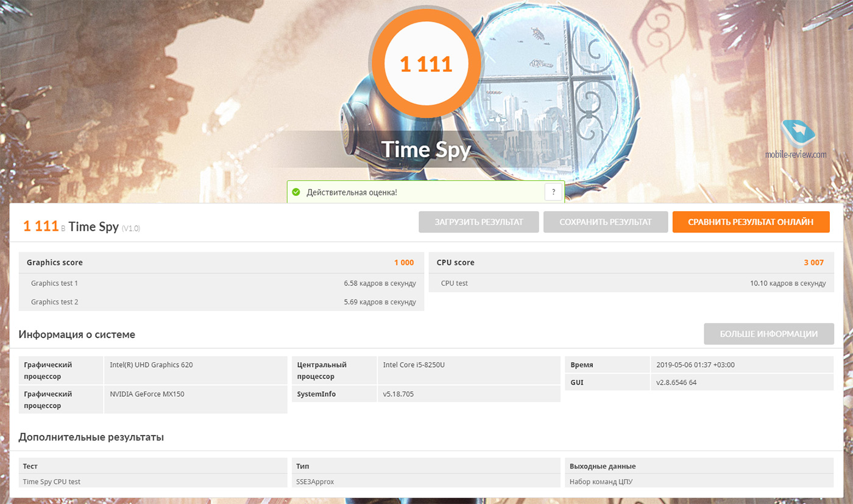This screenshot has height=504, width=853.
Task: Select the Graphics test 1 row label
Action: 55,283
